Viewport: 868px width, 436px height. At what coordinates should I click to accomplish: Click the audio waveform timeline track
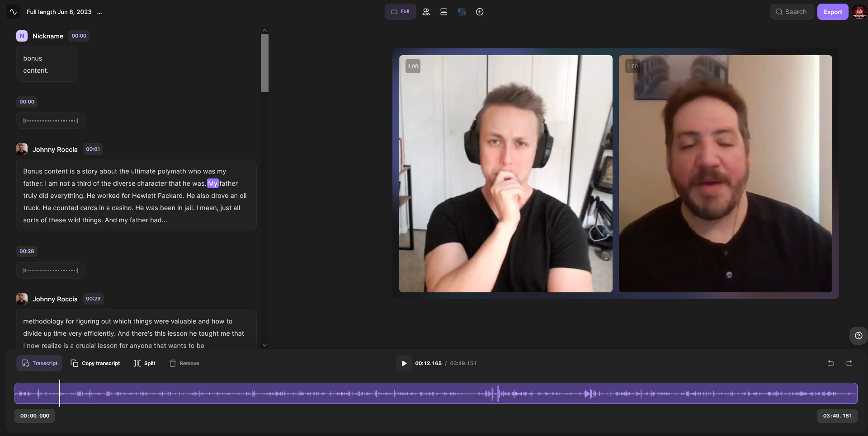[x=436, y=394]
